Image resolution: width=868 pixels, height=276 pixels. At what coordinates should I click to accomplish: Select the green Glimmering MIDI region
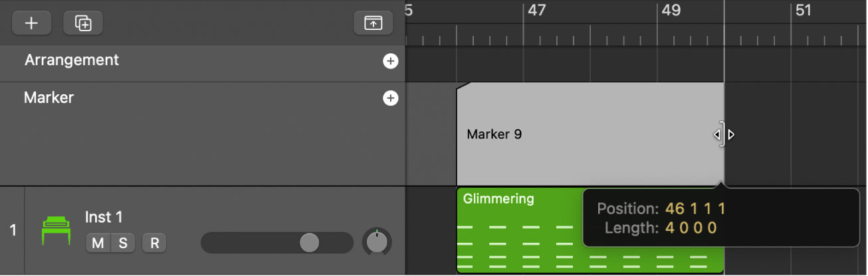coord(518,239)
